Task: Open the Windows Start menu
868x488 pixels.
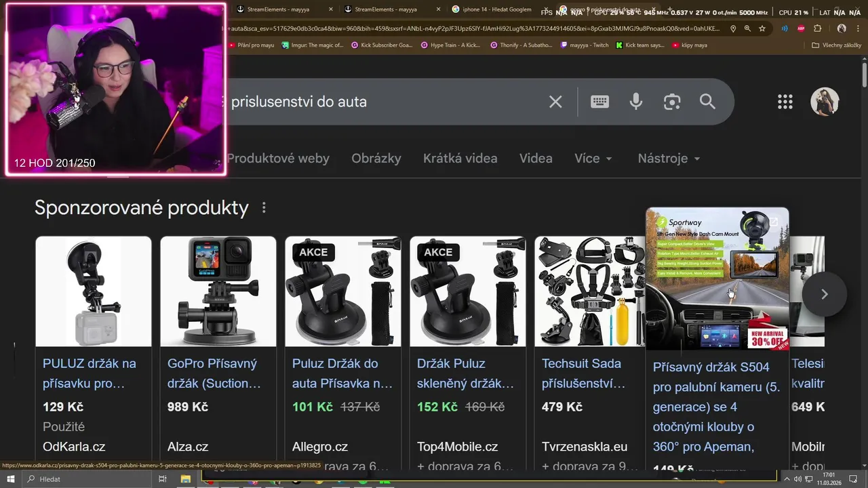Action: coord(10,479)
